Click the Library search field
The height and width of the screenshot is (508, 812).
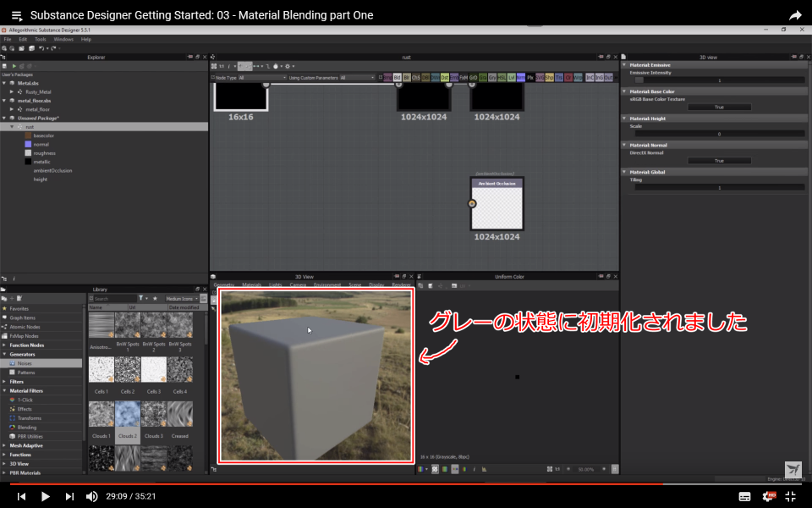tap(115, 299)
